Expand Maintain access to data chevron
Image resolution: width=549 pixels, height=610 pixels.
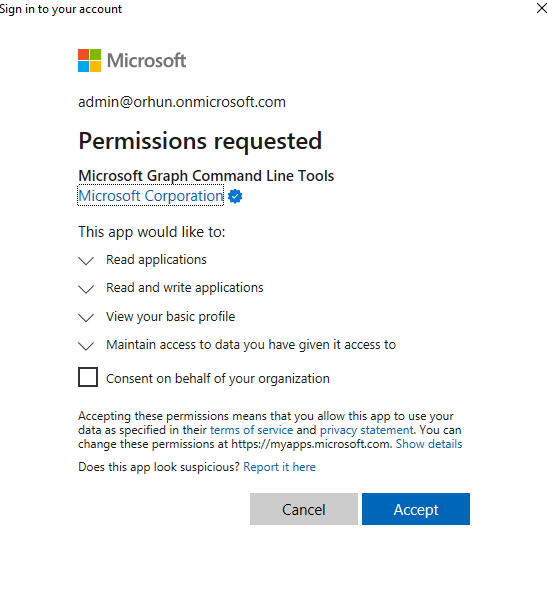(x=86, y=346)
